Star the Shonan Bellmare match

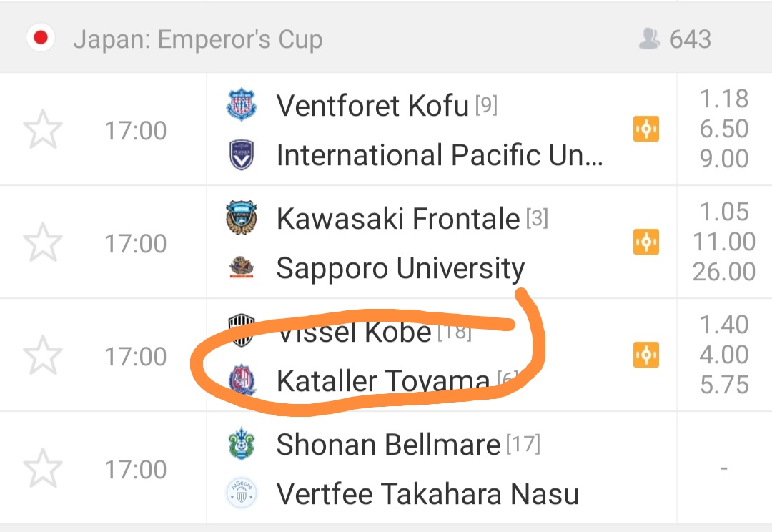click(43, 469)
